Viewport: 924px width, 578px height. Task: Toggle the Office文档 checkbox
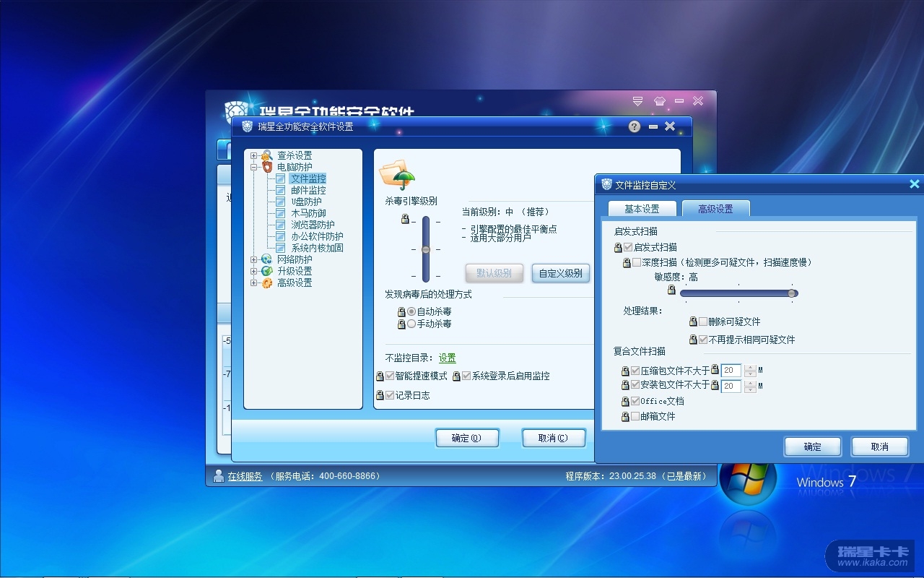[x=635, y=401]
